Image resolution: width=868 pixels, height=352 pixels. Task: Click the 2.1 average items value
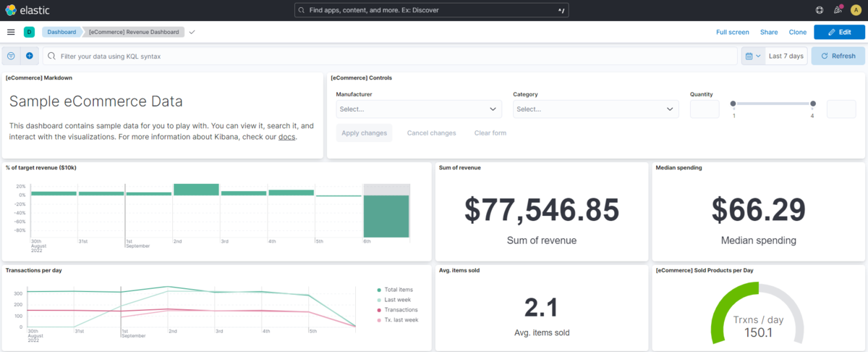click(x=541, y=309)
